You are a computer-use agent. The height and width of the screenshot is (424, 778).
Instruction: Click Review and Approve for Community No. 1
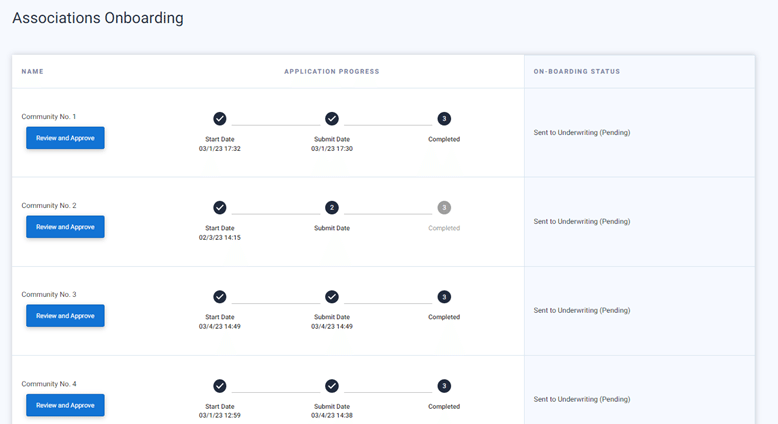[65, 138]
